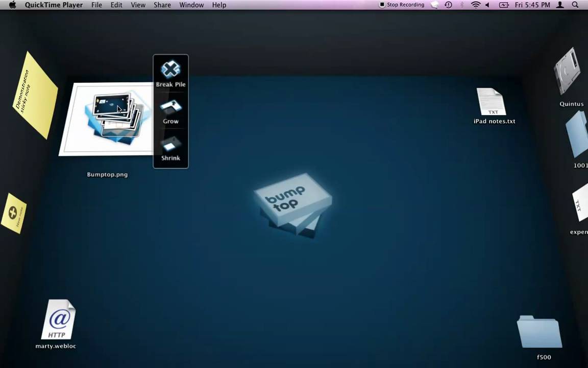
Task: Click the marty.webloc label
Action: coord(56,346)
